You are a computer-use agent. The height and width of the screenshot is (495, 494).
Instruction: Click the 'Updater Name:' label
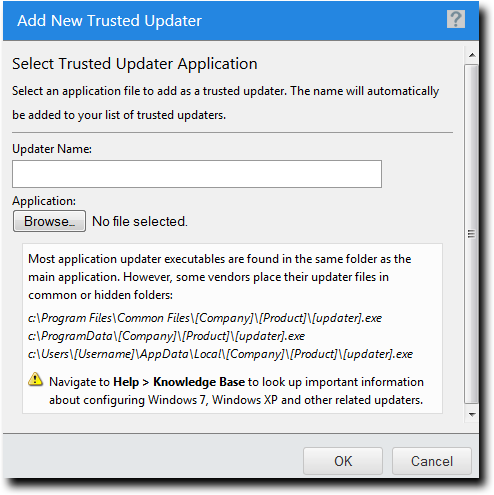coord(52,149)
